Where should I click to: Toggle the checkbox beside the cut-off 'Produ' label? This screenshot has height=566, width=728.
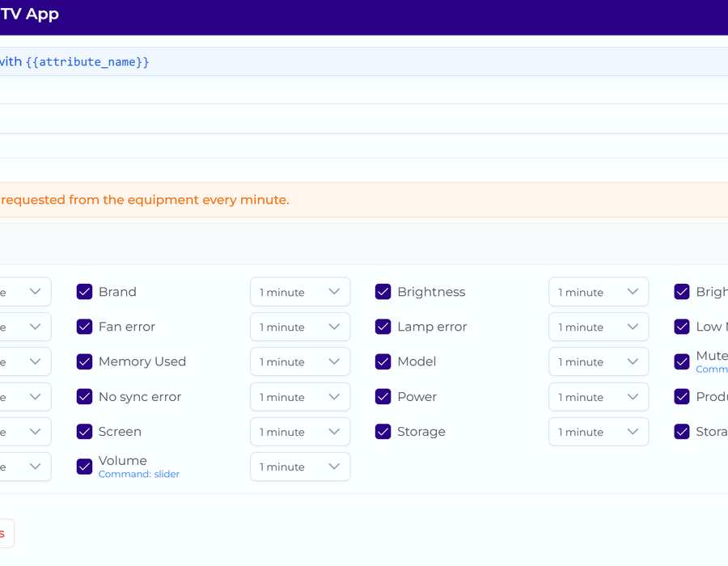tap(682, 397)
